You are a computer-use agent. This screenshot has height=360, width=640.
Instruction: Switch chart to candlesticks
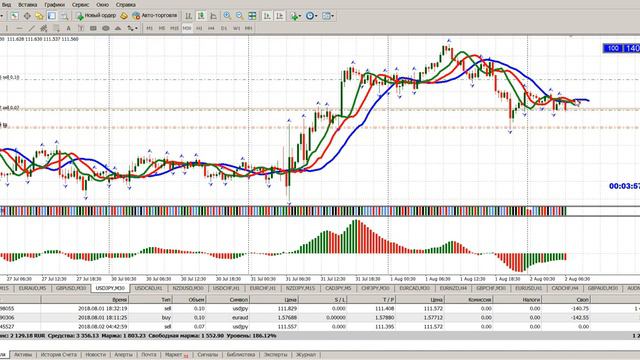[201, 16]
